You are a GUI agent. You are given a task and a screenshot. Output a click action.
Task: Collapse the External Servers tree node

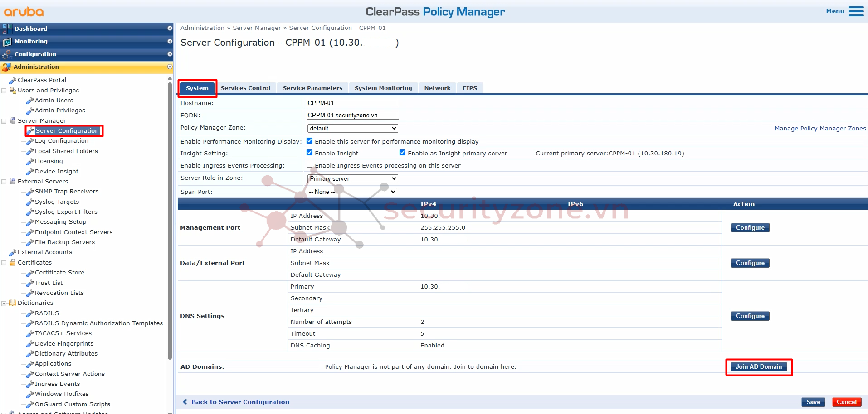(4, 182)
